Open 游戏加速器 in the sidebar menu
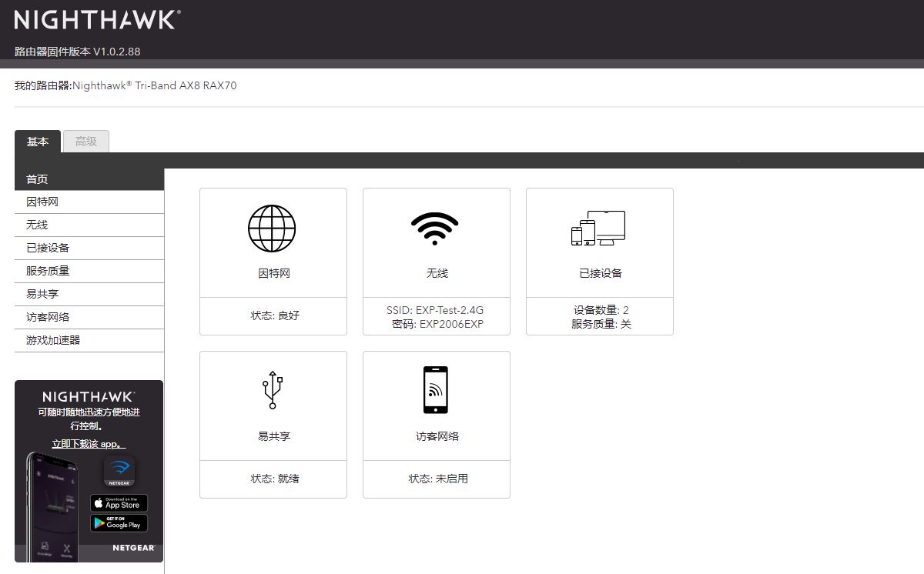924x574 pixels. [x=89, y=341]
